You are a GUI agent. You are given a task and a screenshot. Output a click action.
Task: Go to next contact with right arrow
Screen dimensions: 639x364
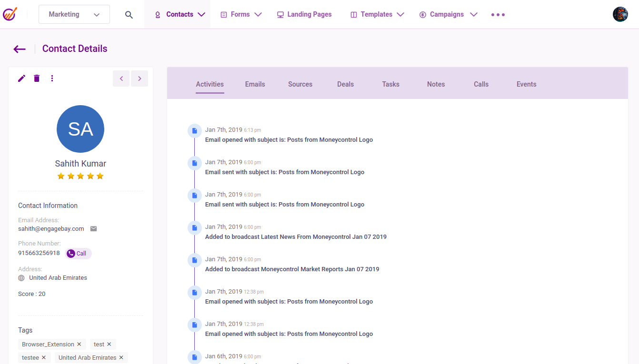pyautogui.click(x=139, y=78)
